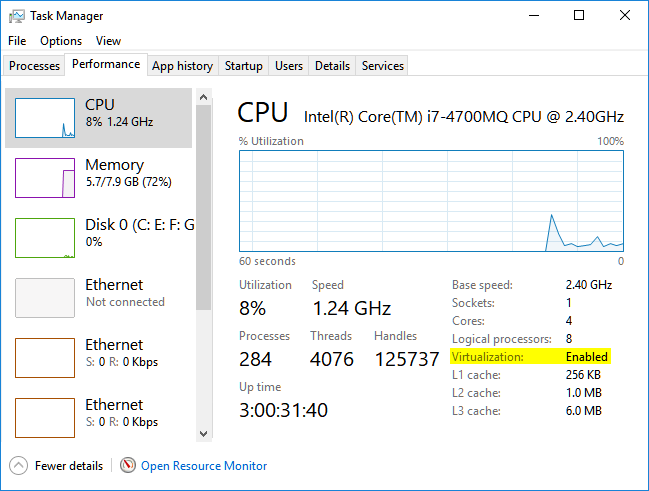
Task: Click the sidebar scroll up arrow
Action: tap(203, 97)
